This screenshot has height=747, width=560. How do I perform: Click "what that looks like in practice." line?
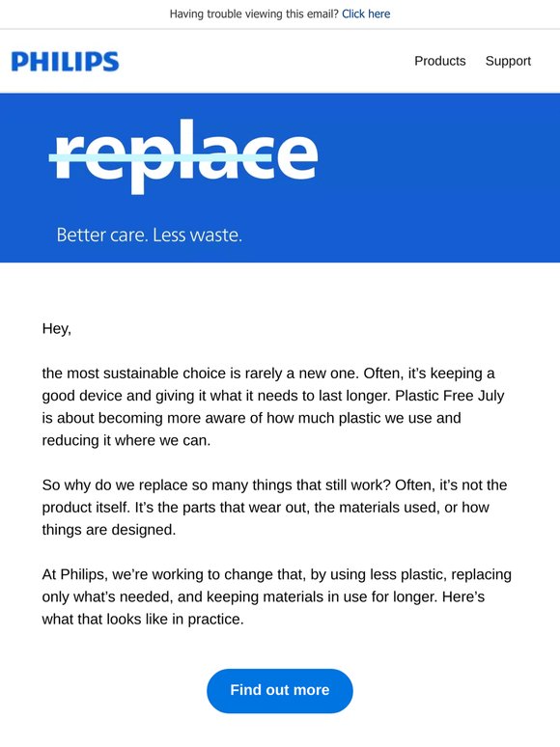(143, 620)
